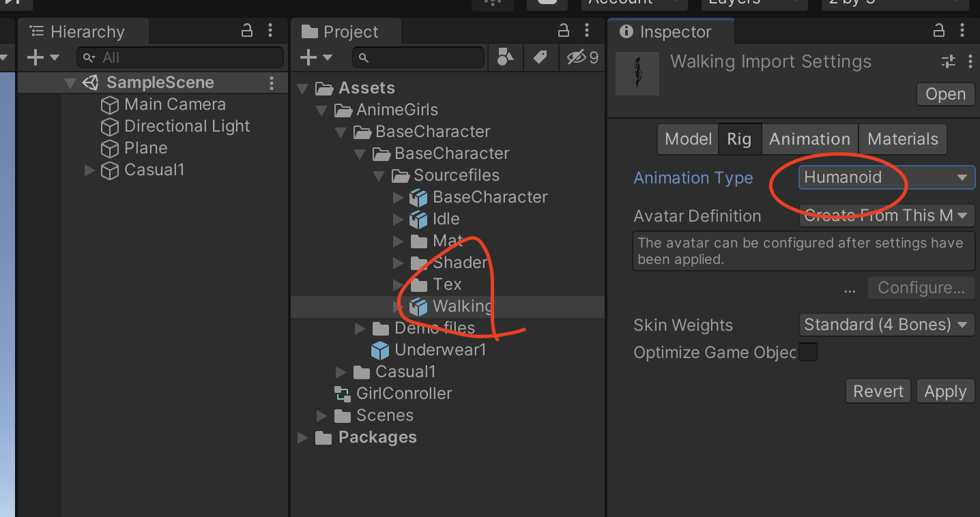
Task: Open Hierarchy create plus dropdown
Action: point(43,58)
